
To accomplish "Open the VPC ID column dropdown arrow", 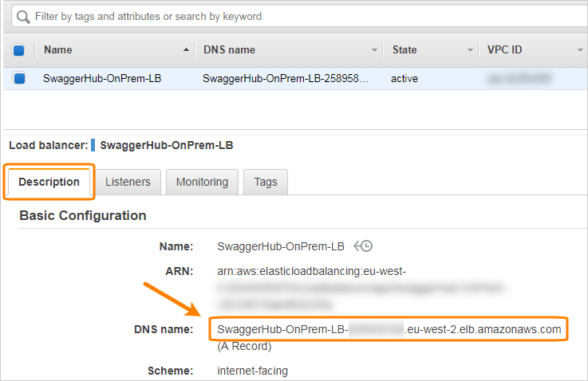I will [580, 50].
